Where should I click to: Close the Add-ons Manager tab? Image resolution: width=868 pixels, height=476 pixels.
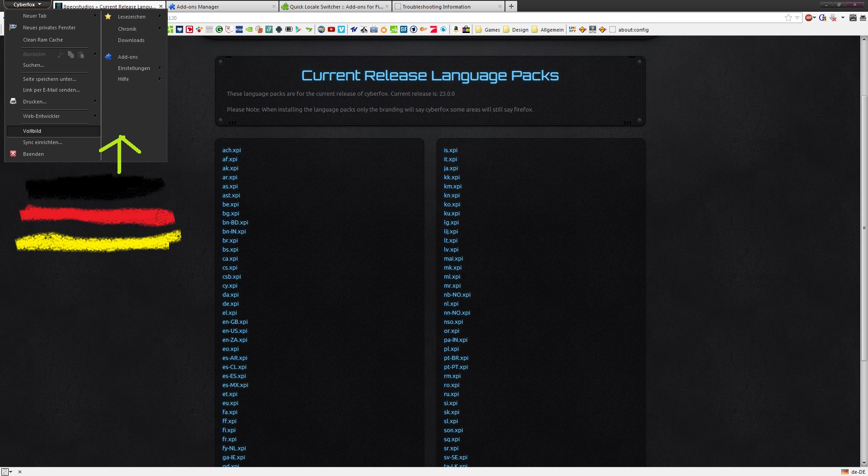point(274,6)
